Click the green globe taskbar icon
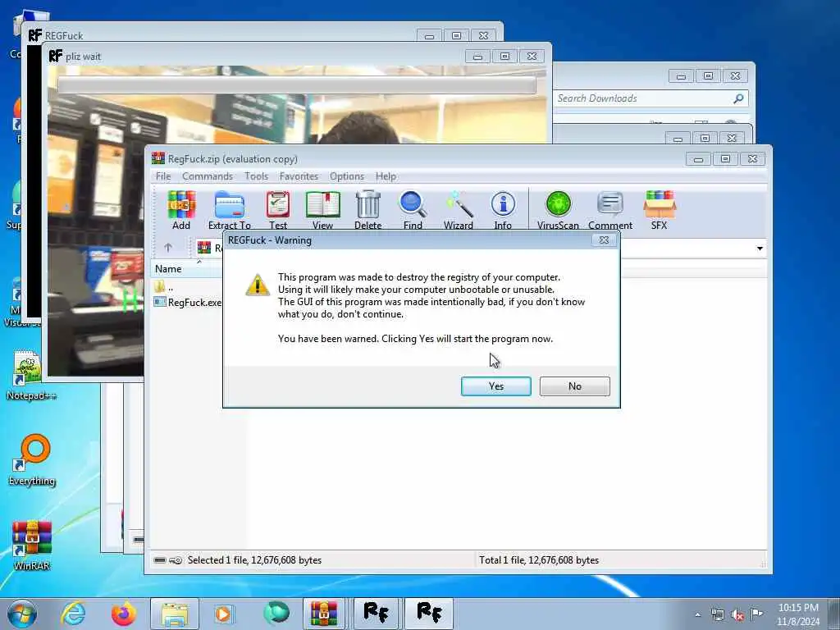The image size is (840, 630). click(x=276, y=614)
